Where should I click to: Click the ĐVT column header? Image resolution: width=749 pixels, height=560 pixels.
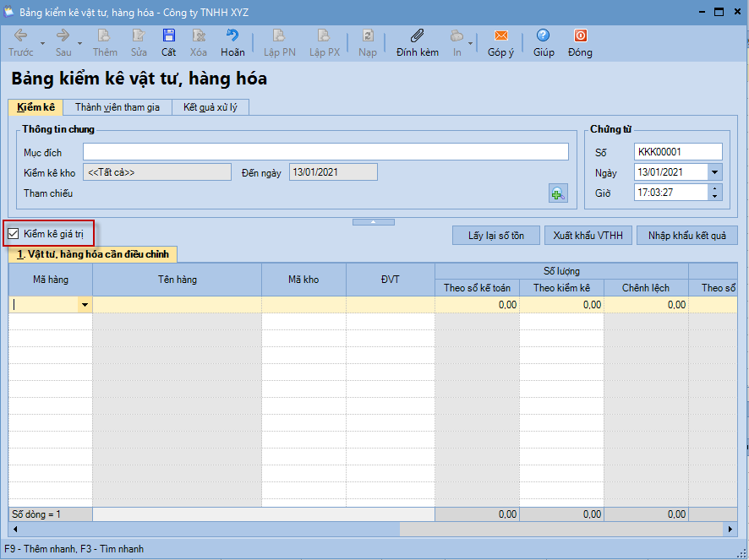click(391, 280)
